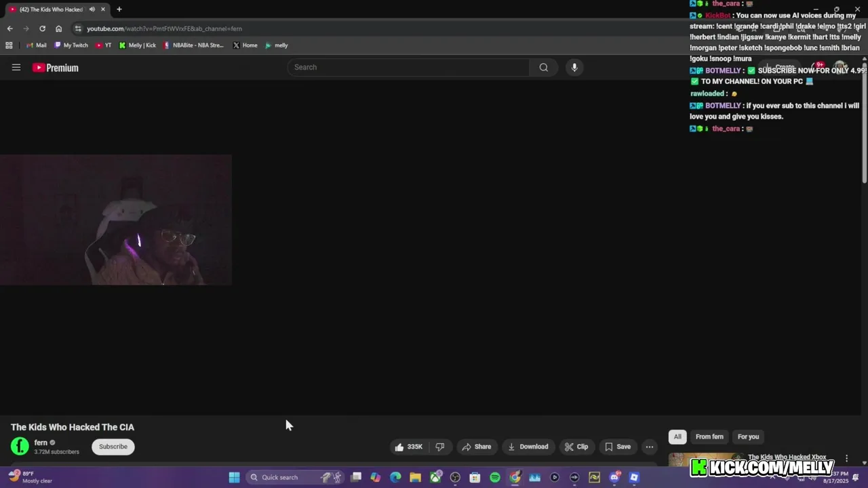The width and height of the screenshot is (868, 488).
Task: Open a new browser tab
Action: (x=119, y=9)
